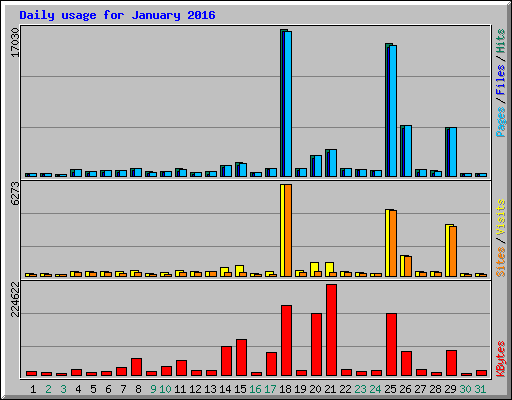
Task: Click the 17030 axis value label
Action: coord(15,42)
